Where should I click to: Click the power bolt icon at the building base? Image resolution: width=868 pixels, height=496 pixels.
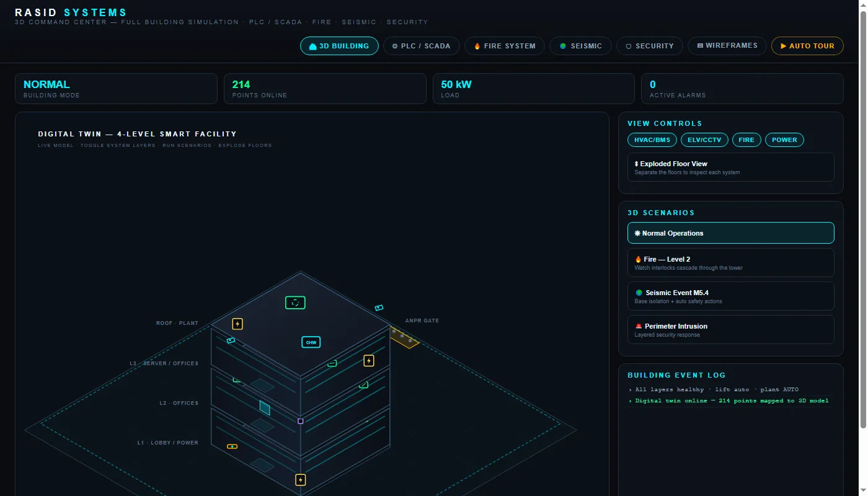[x=301, y=479]
